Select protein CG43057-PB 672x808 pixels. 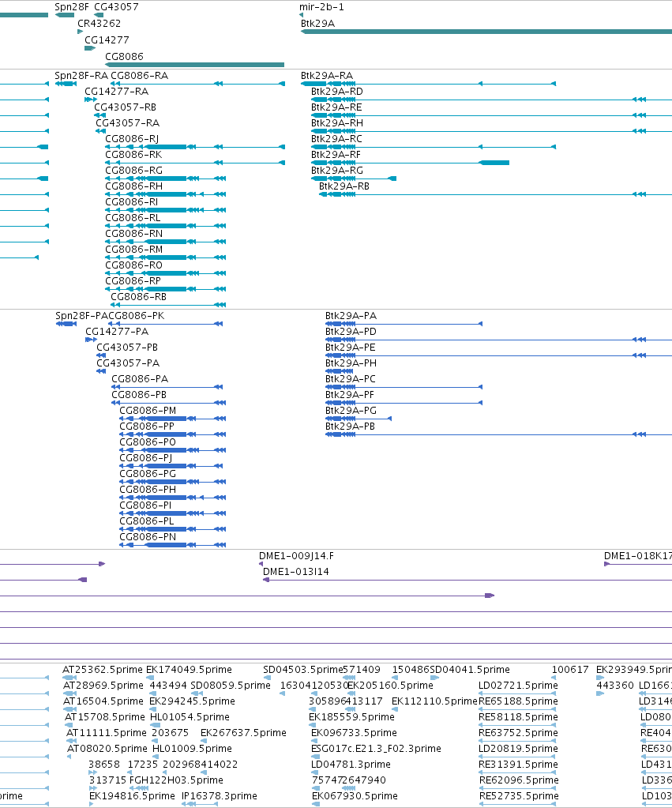click(x=127, y=348)
